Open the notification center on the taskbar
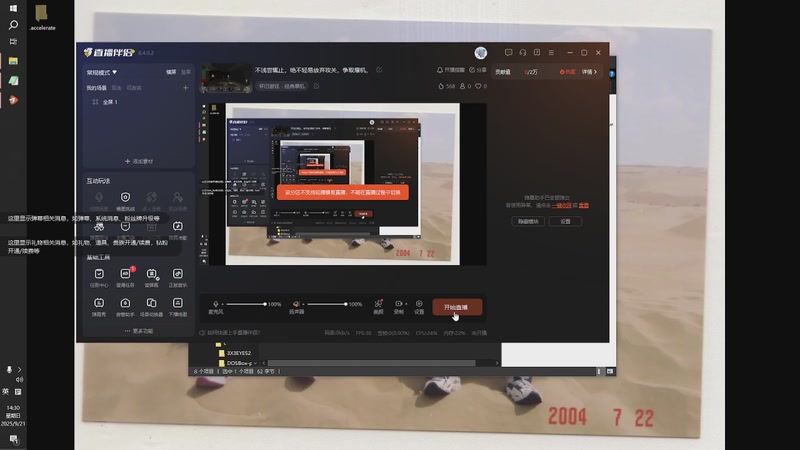 tap(14, 439)
